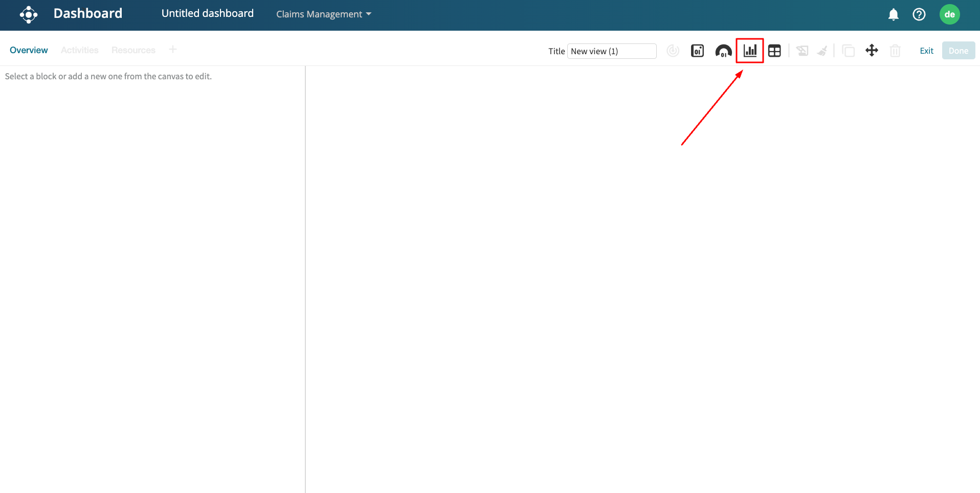Select the move block tool

coord(872,50)
